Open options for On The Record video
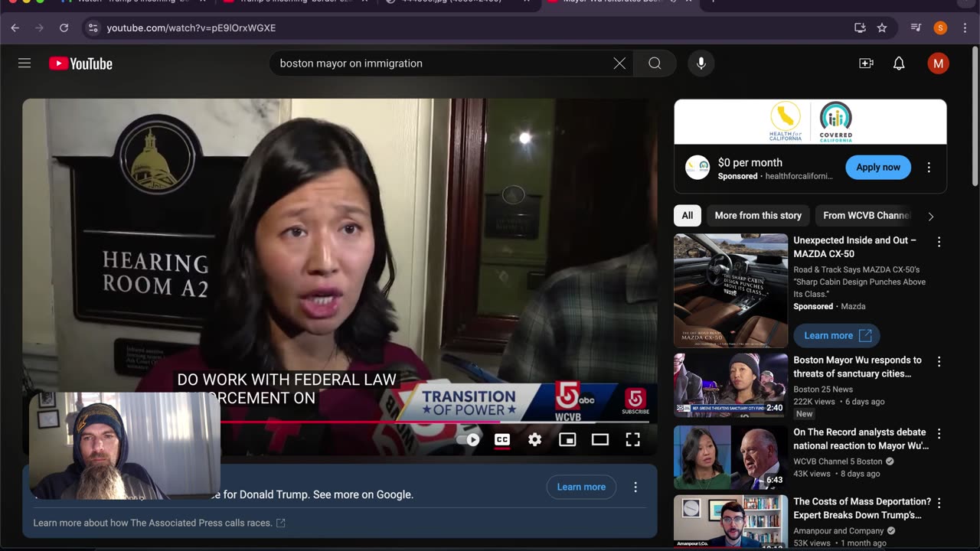Screen dimensions: 980x551 (x=939, y=434)
